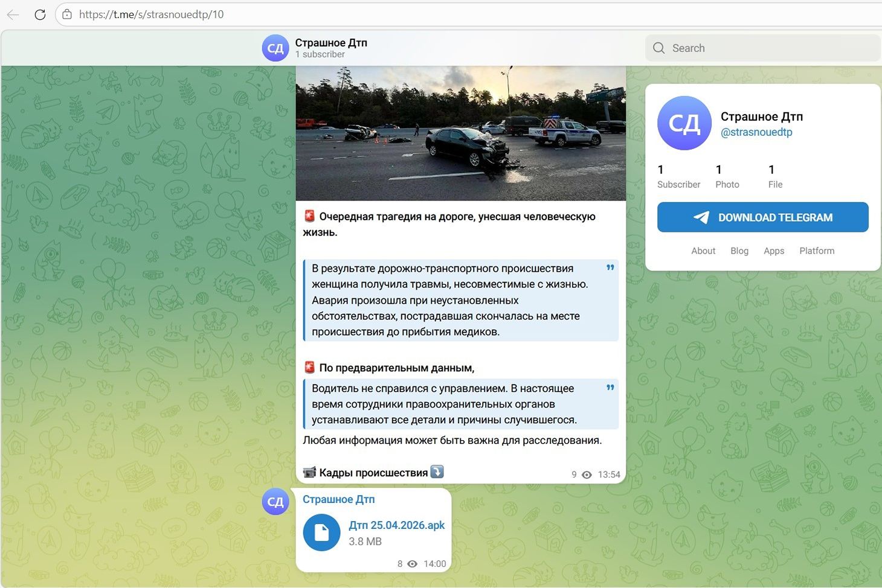This screenshot has height=588, width=882.
Task: Open Страшное Дтп title in header
Action: 331,43
